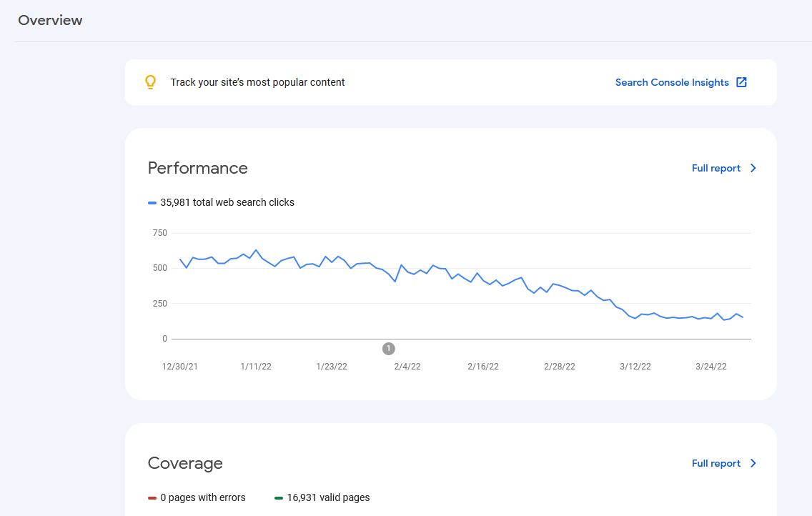
Task: Click the blue web search clicks legend swatch
Action: pos(152,203)
